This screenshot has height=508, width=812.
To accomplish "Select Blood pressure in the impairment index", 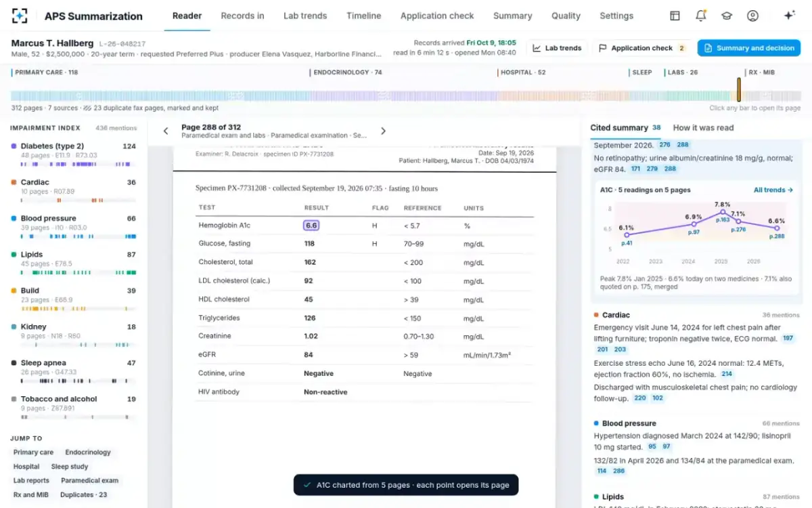I will coord(73,227).
